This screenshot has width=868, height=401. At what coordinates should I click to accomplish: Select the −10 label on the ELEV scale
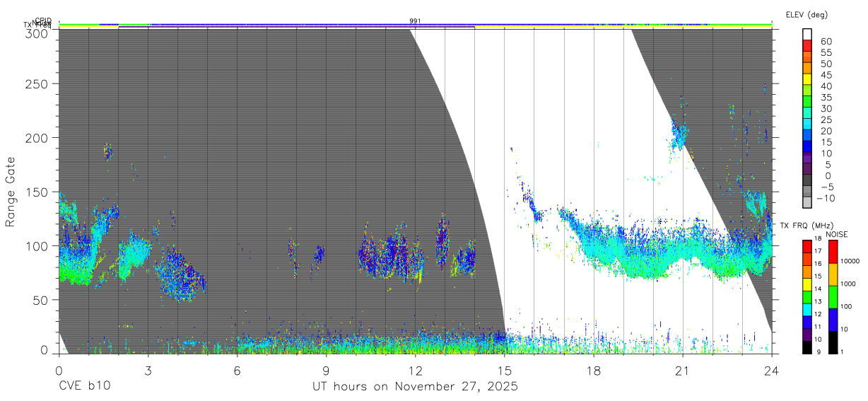pos(826,199)
